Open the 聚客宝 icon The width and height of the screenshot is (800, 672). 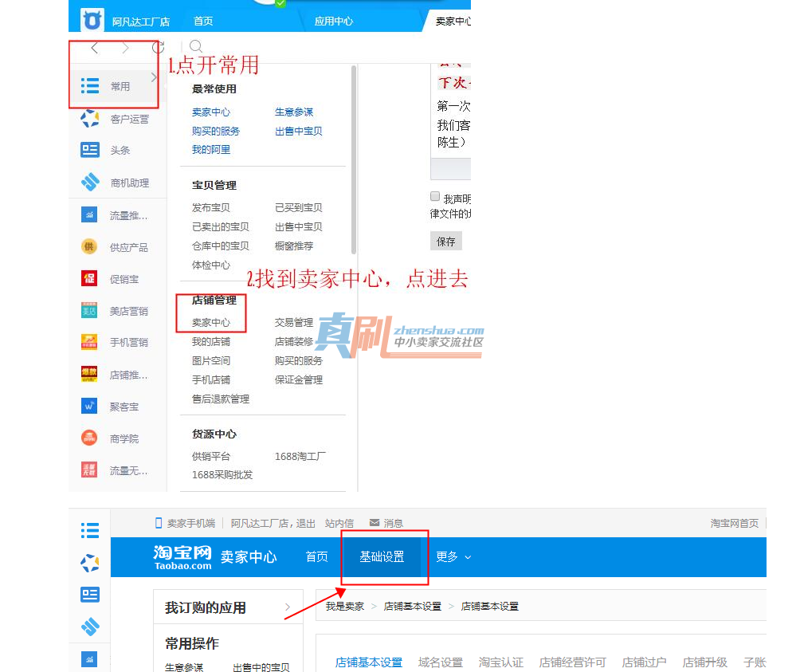click(x=89, y=407)
